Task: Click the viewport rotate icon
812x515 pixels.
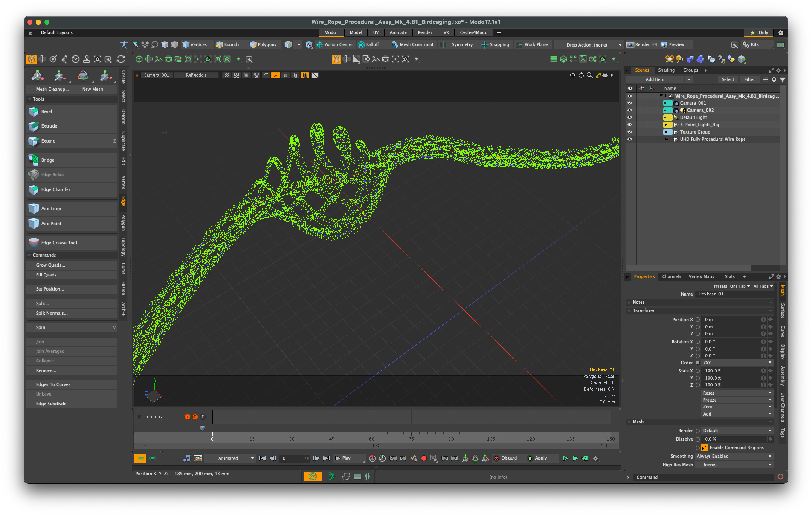Action: 581,75
